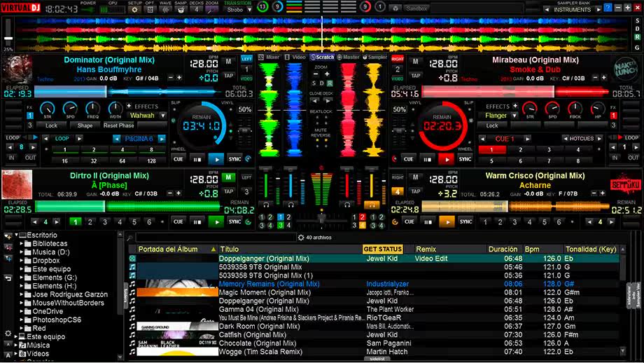Adjust the STR effect knob on Dominator deck
The height and width of the screenshot is (363, 644).
(x=47, y=109)
